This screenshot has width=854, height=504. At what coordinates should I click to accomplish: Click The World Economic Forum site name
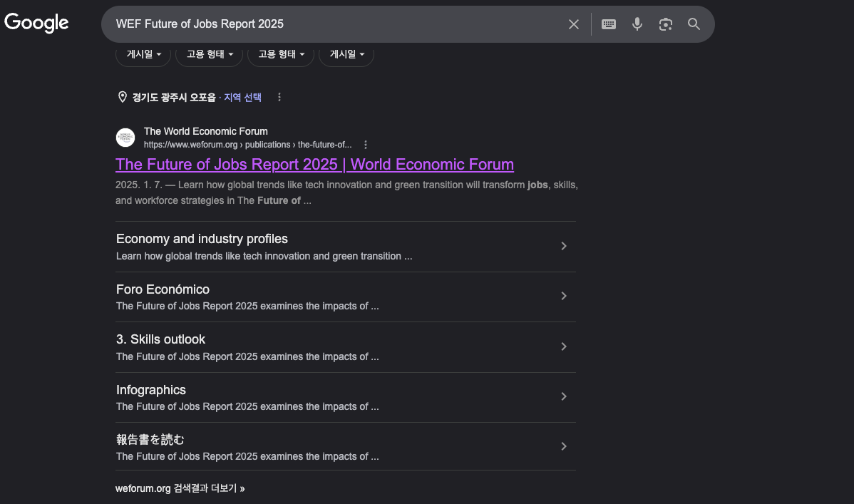tap(206, 131)
